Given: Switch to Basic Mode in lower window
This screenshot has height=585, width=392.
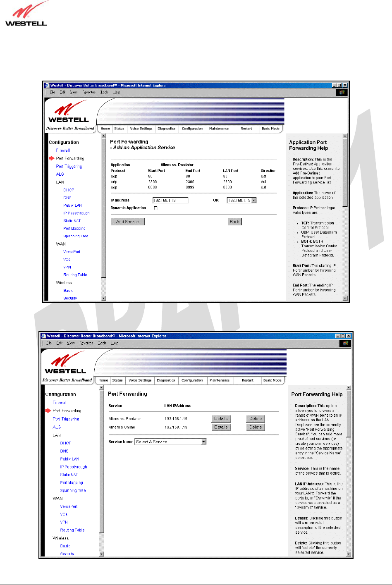Looking at the screenshot, I should pyautogui.click(x=272, y=380).
